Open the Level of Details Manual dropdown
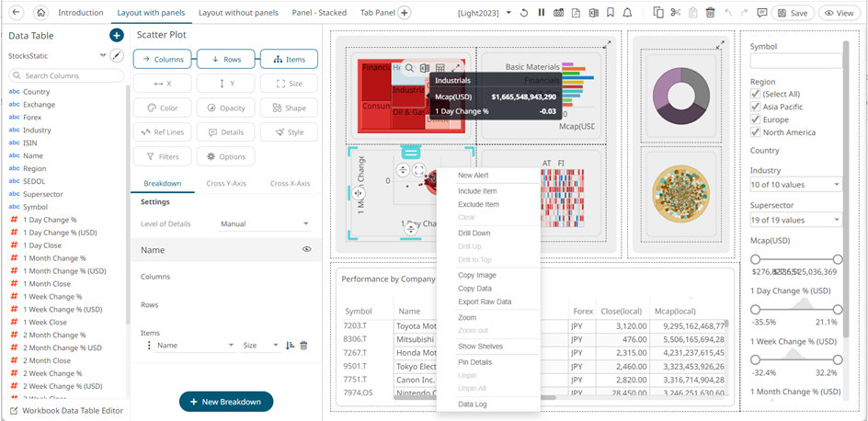 pos(266,224)
